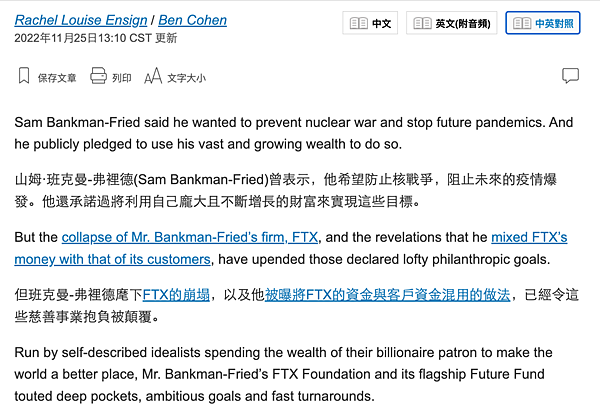Click the 保存文章 label
Image resolution: width=600 pixels, height=417 pixels.
(x=57, y=77)
